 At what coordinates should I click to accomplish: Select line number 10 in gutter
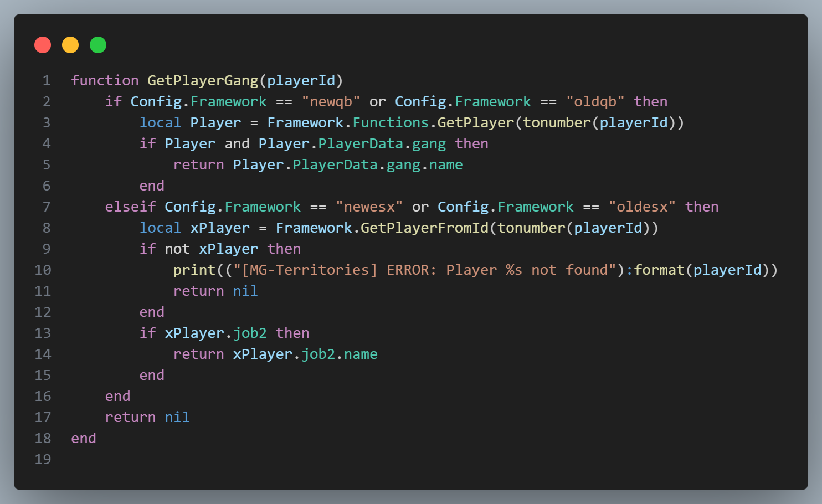pyautogui.click(x=43, y=270)
